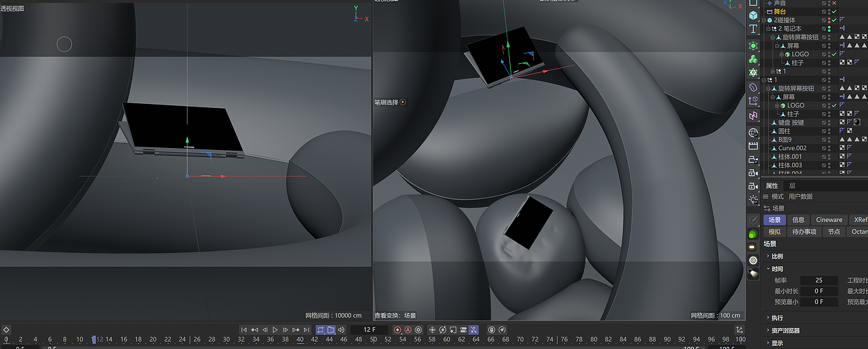This screenshot has height=349, width=868.
Task: Open the purple deformer Bend icon
Action: pyautogui.click(x=753, y=88)
